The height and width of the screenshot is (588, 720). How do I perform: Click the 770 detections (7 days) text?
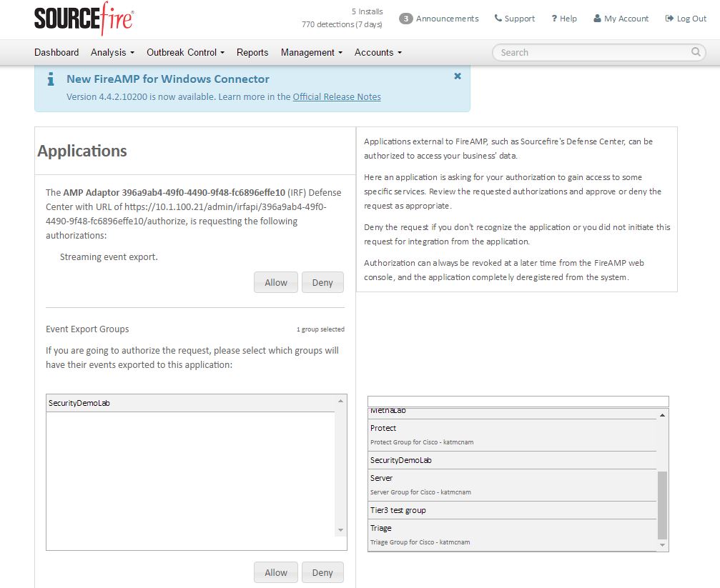click(342, 24)
